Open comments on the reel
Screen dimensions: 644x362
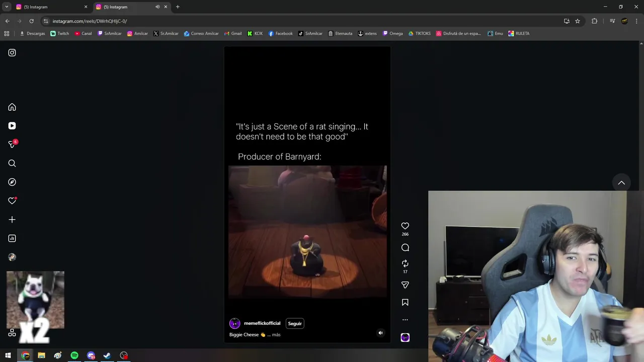pos(405,247)
